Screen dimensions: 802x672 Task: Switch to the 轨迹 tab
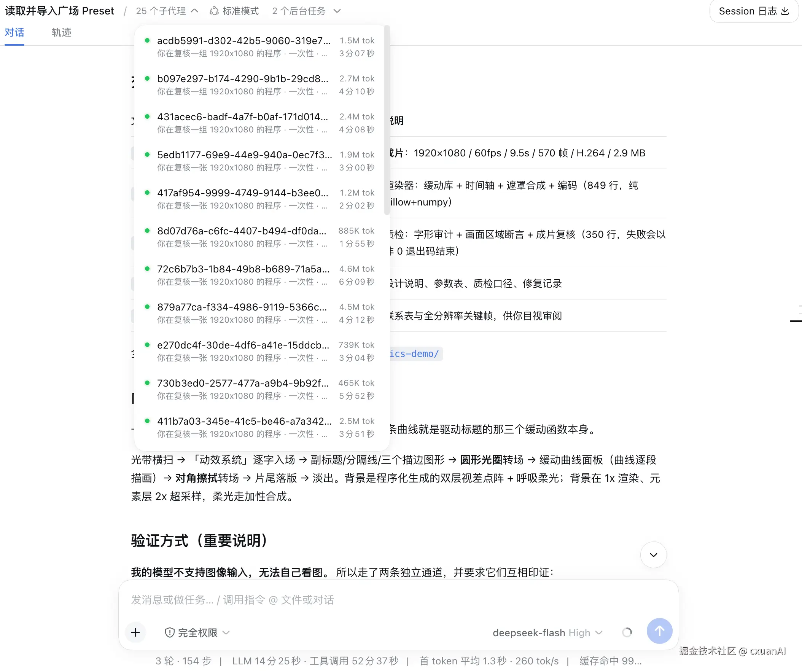coord(62,32)
